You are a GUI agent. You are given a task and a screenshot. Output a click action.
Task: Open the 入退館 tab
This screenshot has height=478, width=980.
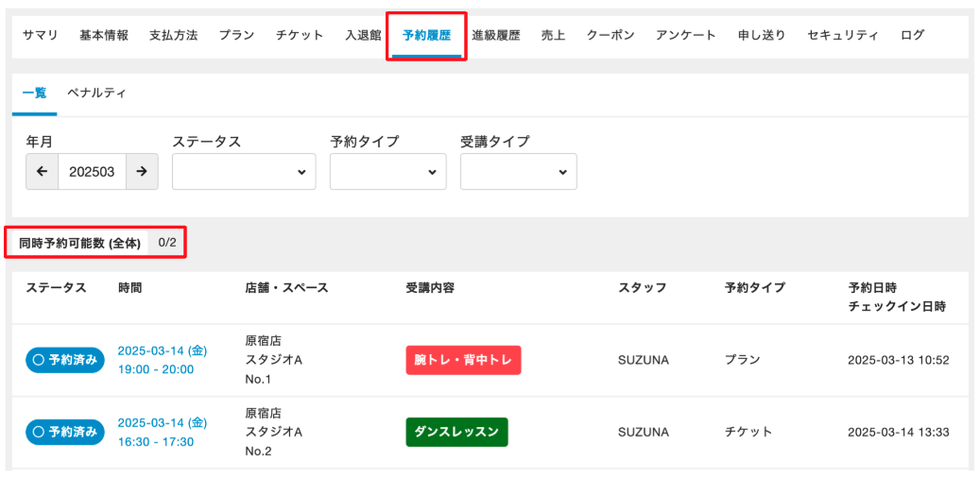click(363, 35)
